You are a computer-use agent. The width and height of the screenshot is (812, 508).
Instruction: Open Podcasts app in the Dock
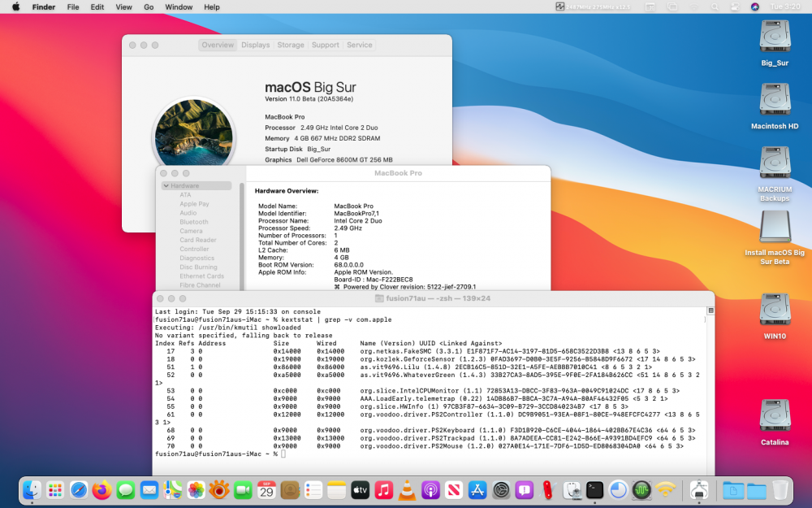pyautogui.click(x=430, y=490)
